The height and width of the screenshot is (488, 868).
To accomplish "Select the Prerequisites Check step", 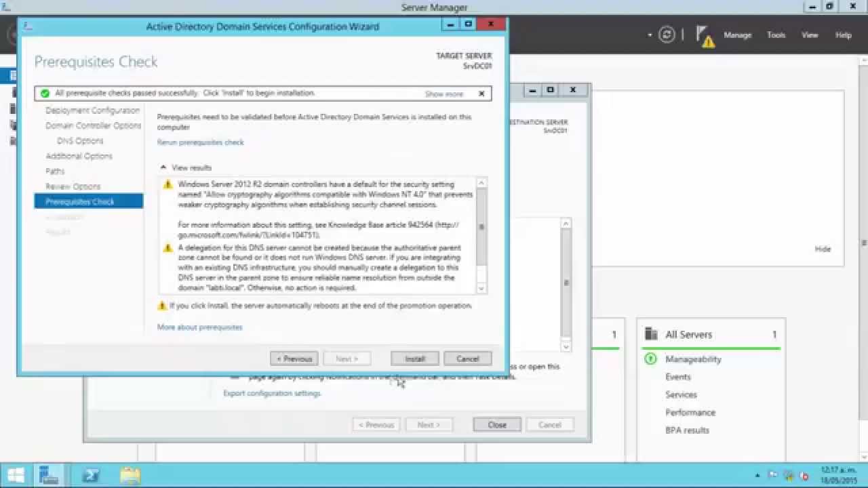I will [x=89, y=201].
